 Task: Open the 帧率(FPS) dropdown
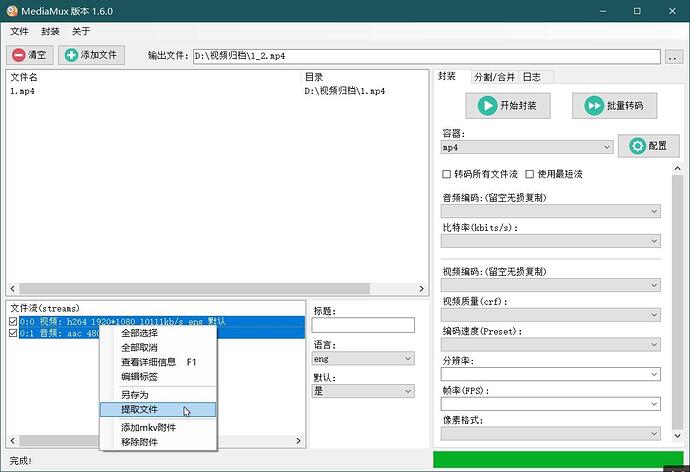click(551, 404)
